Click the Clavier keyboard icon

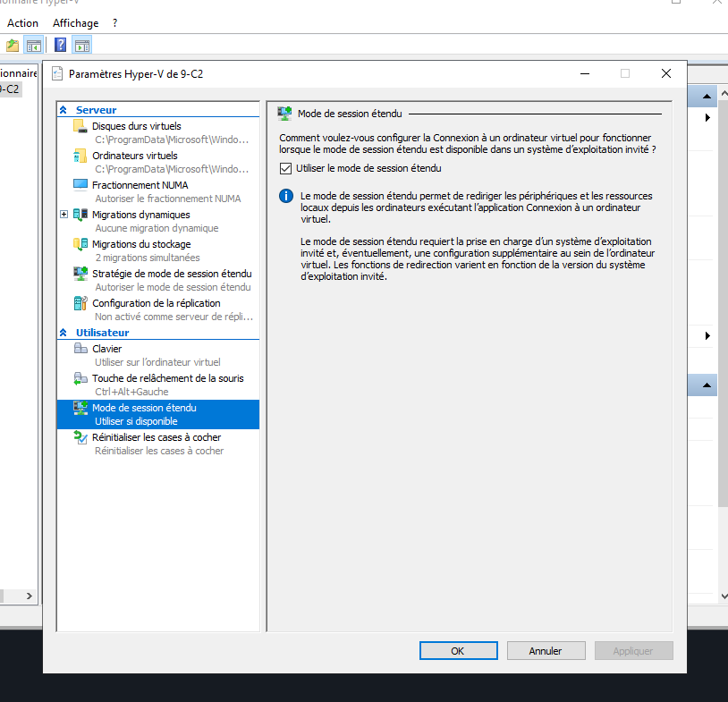tap(80, 349)
